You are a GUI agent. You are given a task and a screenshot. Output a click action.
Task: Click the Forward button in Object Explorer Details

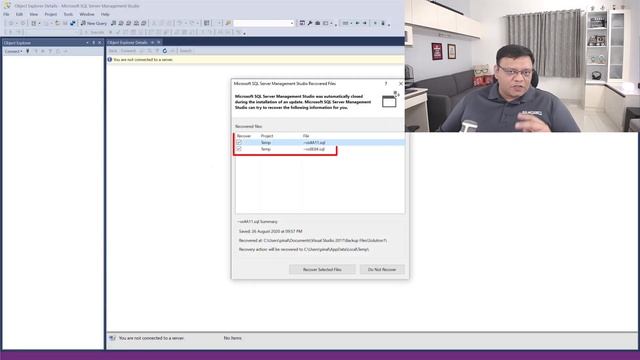tap(128, 51)
